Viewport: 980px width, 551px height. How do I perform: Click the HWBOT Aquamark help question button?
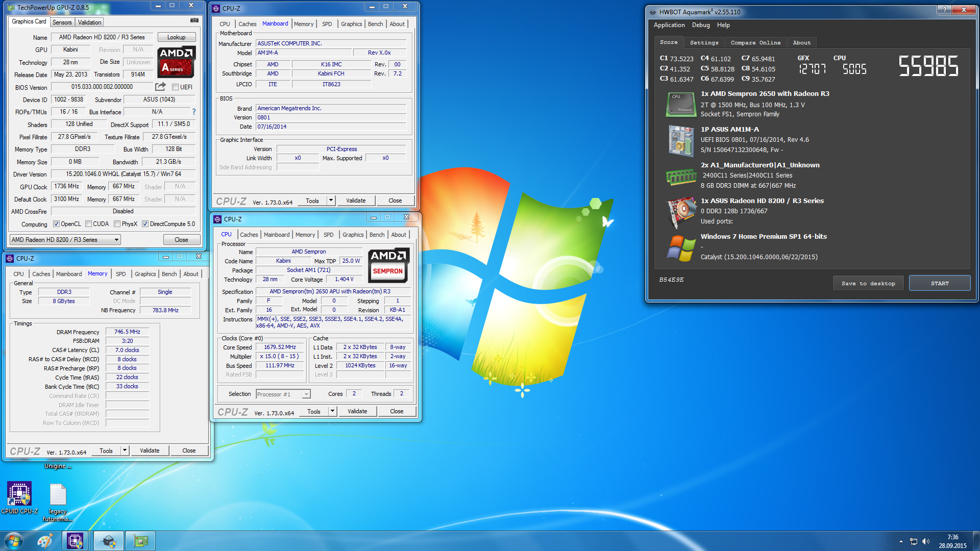(x=944, y=10)
